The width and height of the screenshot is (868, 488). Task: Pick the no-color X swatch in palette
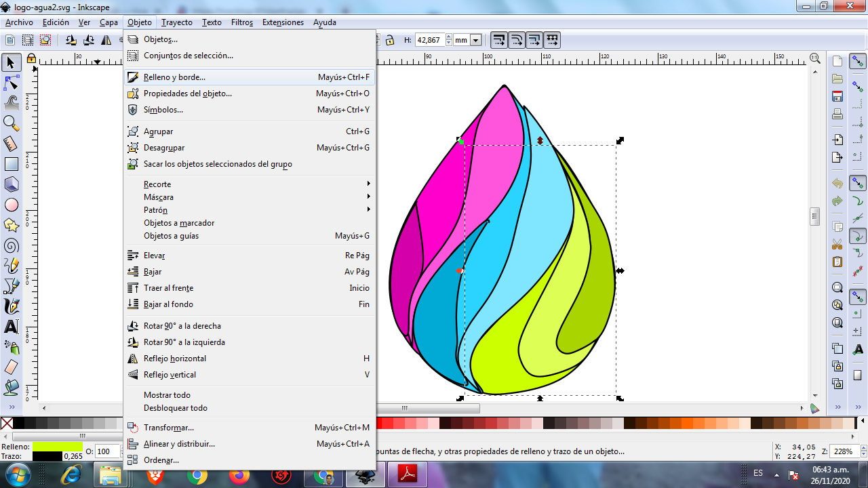click(x=7, y=423)
